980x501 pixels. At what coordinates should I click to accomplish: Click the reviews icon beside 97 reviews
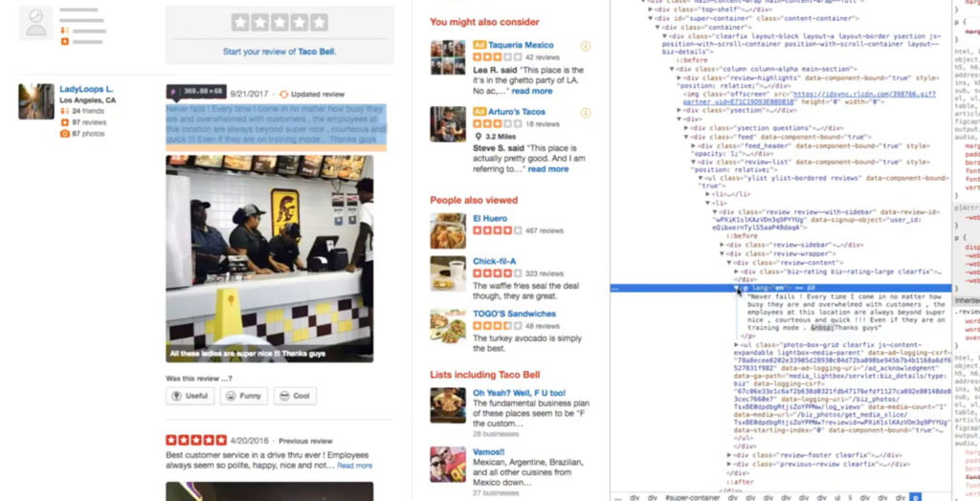click(x=64, y=122)
